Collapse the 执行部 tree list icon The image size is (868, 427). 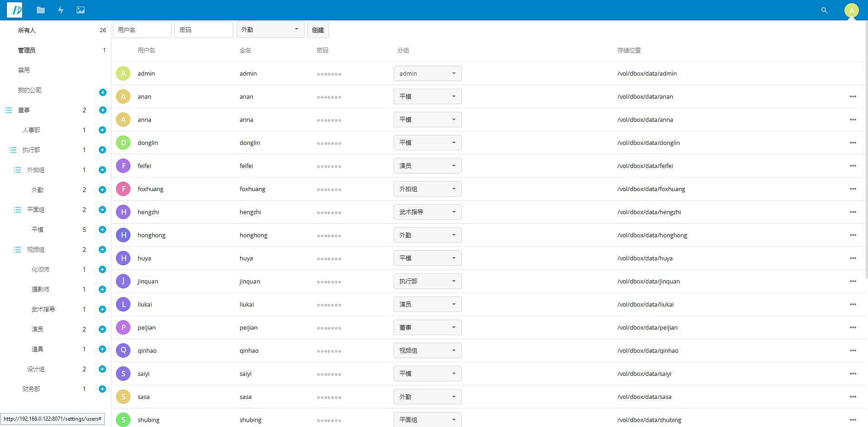point(13,150)
